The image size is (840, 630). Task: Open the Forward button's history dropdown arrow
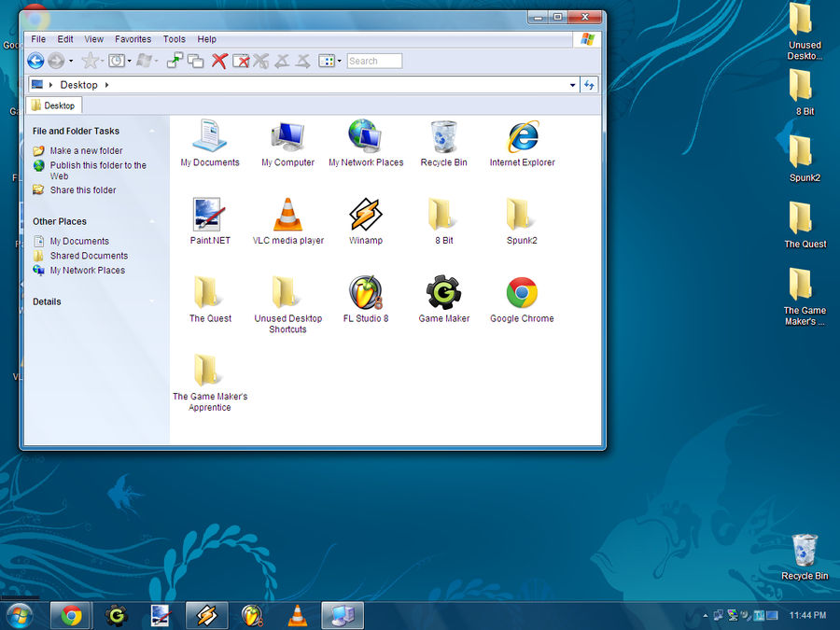[x=71, y=61]
